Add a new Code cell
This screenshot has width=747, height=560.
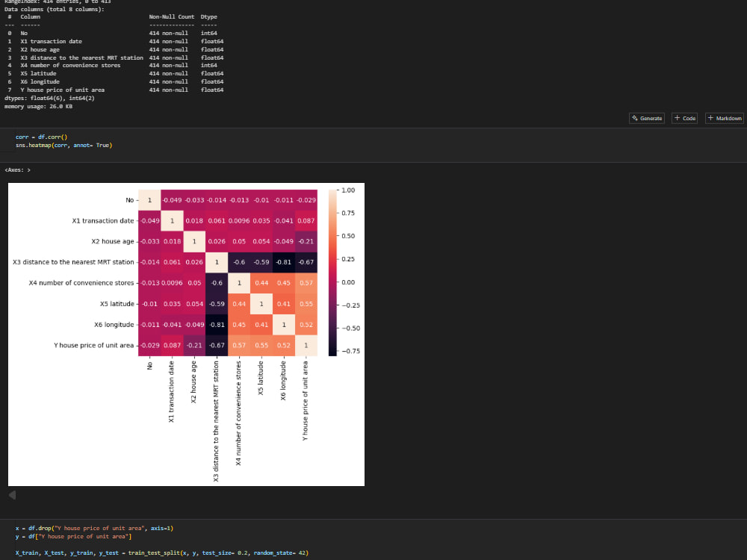tap(684, 118)
